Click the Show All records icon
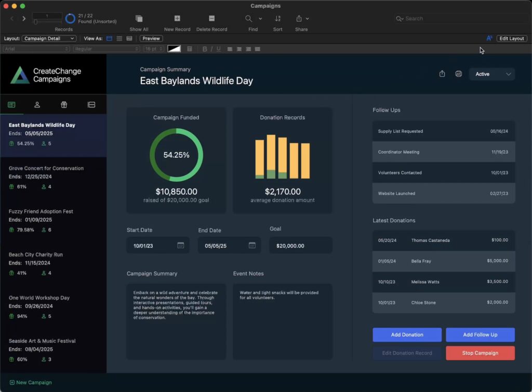532x392 pixels. click(x=139, y=19)
